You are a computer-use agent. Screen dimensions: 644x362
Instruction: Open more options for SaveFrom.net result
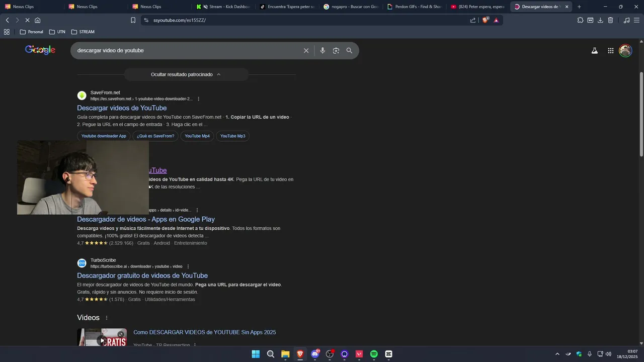tap(199, 99)
